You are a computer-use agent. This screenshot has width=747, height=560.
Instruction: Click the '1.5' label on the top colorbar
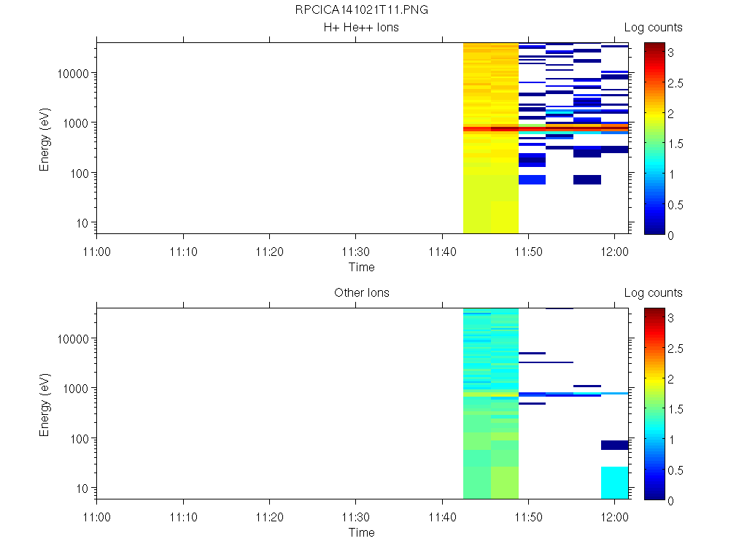coord(675,144)
